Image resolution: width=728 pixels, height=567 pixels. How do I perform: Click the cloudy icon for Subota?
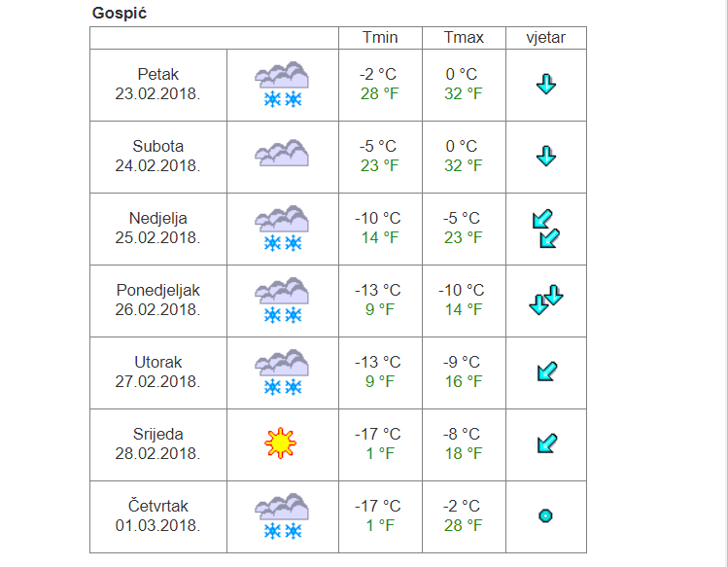tap(282, 153)
